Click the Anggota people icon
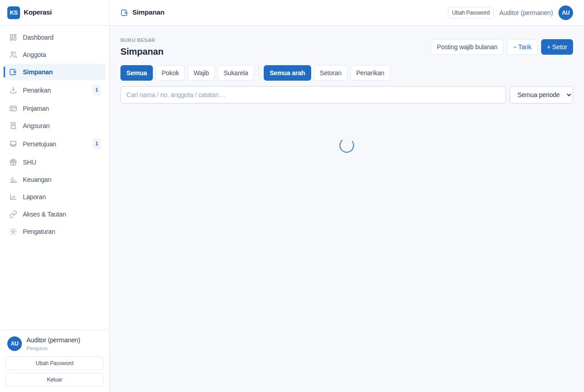 pyautogui.click(x=13, y=55)
